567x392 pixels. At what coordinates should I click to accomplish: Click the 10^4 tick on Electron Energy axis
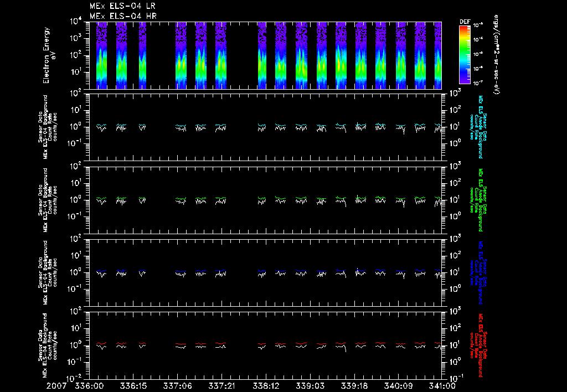(76, 22)
